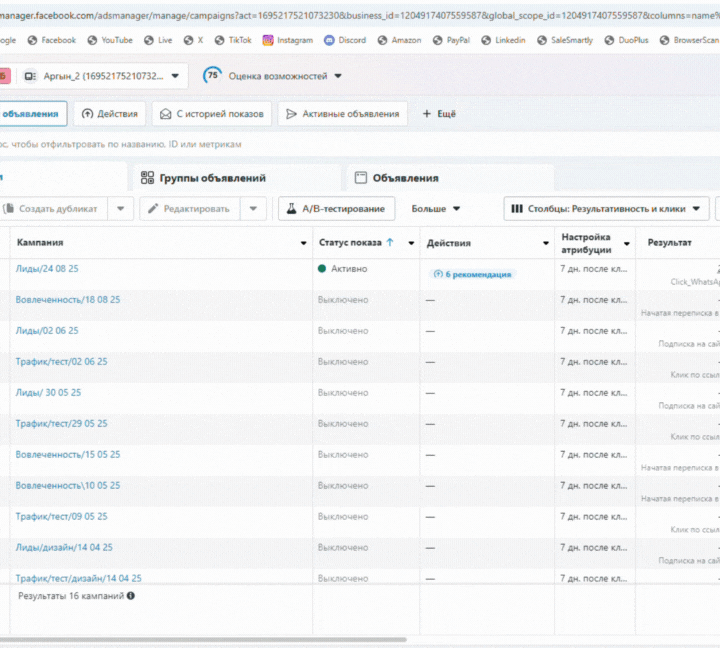
Task: Apply the Активные объявления filter
Action: click(x=342, y=114)
